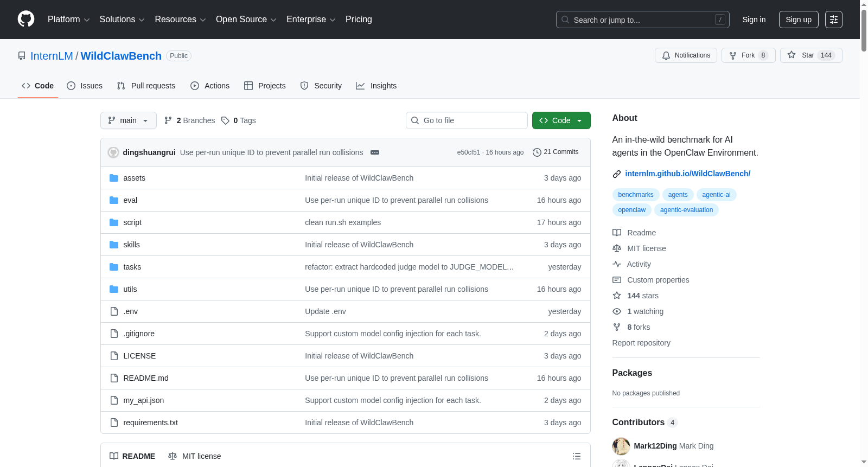The height and width of the screenshot is (467, 868).
Task: Expand the Open Source menu
Action: point(246,20)
